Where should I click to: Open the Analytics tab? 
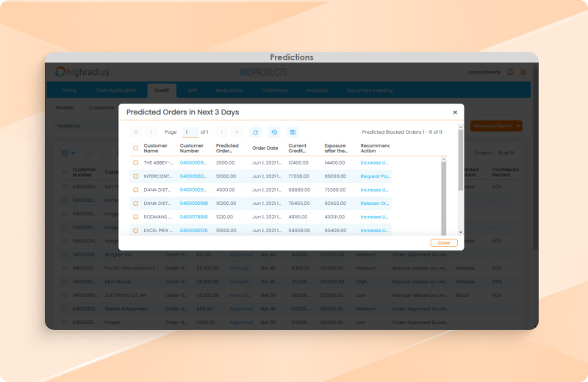click(x=318, y=90)
